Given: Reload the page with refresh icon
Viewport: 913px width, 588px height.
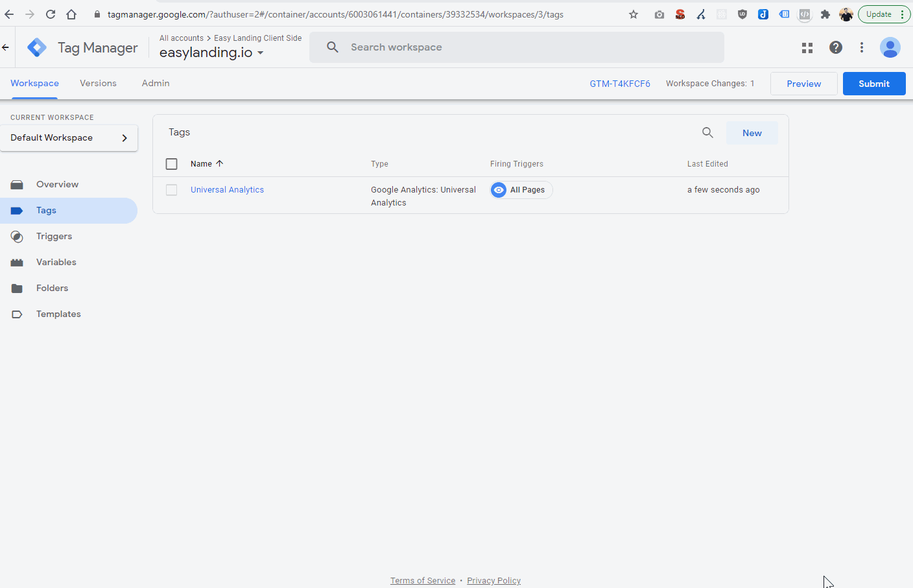Looking at the screenshot, I should pyautogui.click(x=51, y=14).
